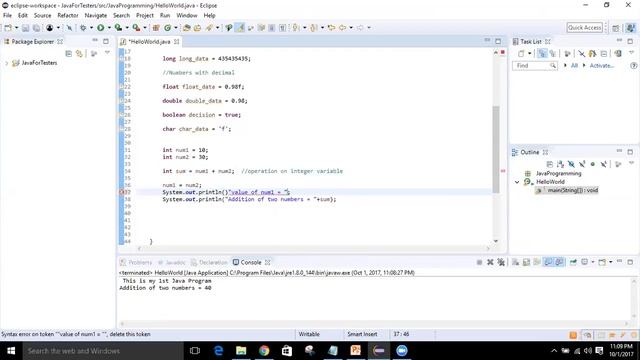The image size is (640, 360).
Task: Open Task List new task dropdown
Action: click(x=529, y=53)
